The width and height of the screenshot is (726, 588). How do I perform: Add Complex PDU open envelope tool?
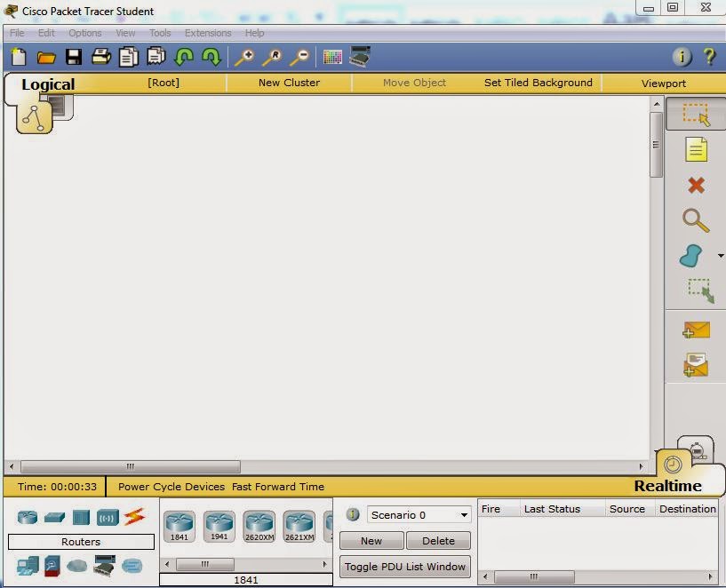696,364
